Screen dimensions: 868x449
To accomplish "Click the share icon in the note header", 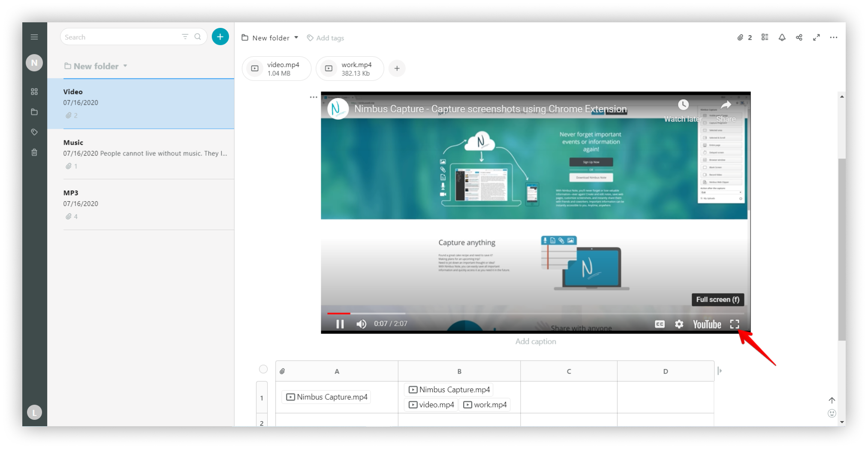I will 799,37.
